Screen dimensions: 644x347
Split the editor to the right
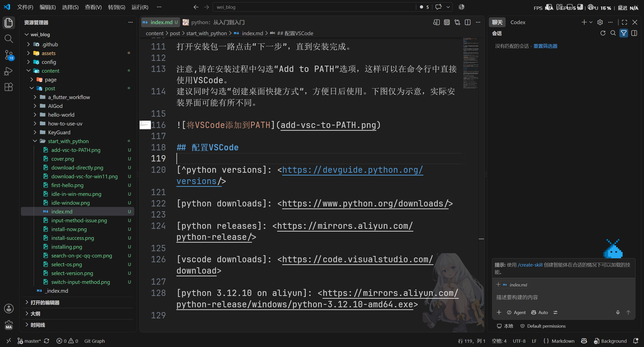468,22
